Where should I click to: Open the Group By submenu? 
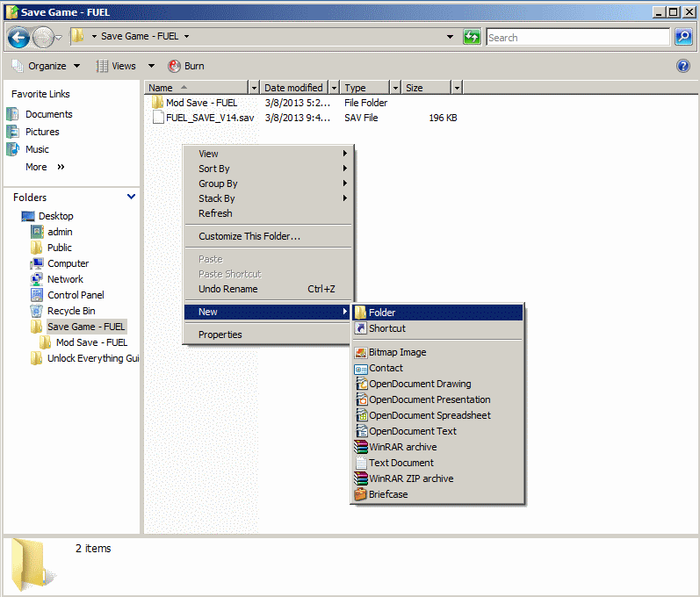(x=268, y=183)
